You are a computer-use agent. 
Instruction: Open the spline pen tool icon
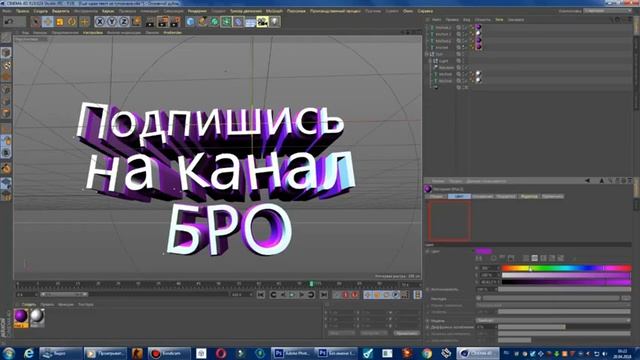pos(202,22)
